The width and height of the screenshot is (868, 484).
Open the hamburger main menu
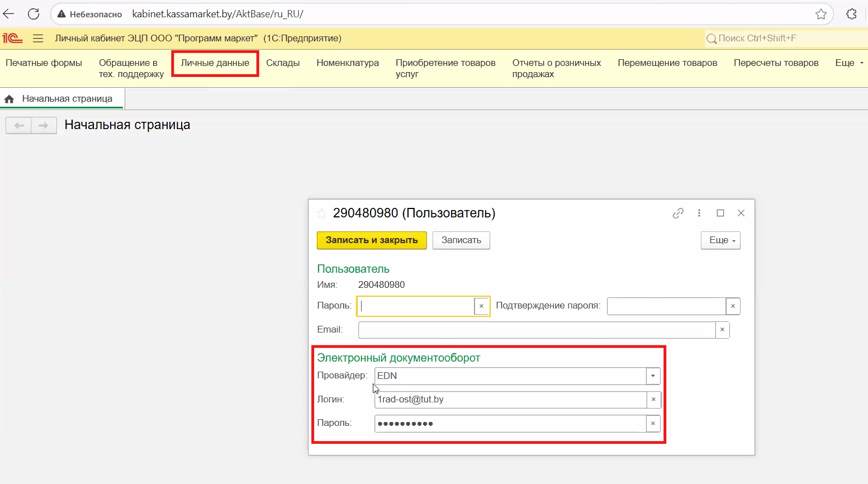(38, 38)
